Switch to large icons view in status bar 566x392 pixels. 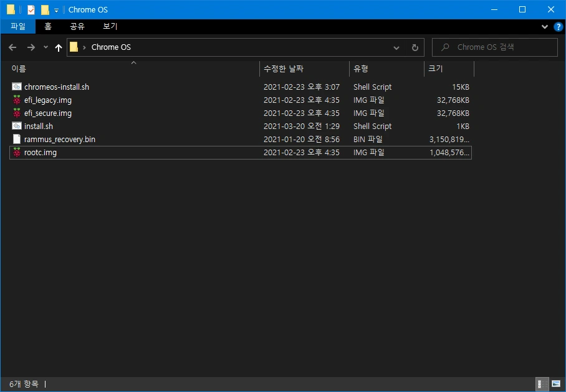click(x=556, y=384)
